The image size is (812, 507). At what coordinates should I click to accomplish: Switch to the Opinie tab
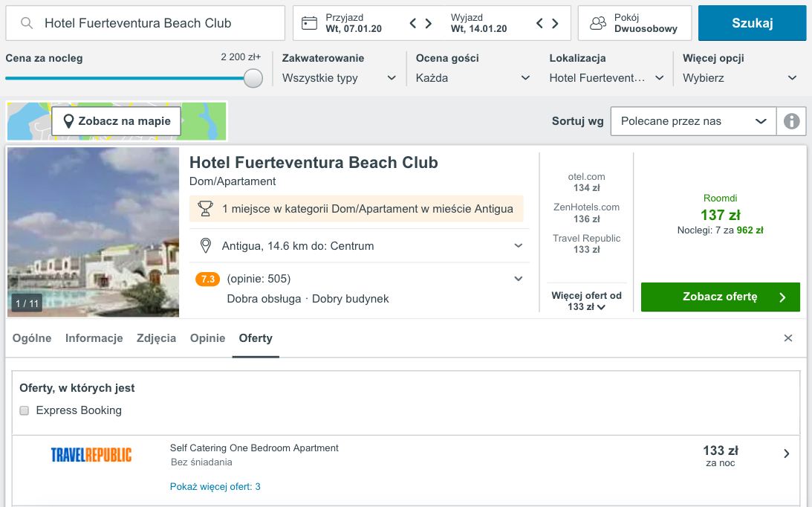coord(208,338)
